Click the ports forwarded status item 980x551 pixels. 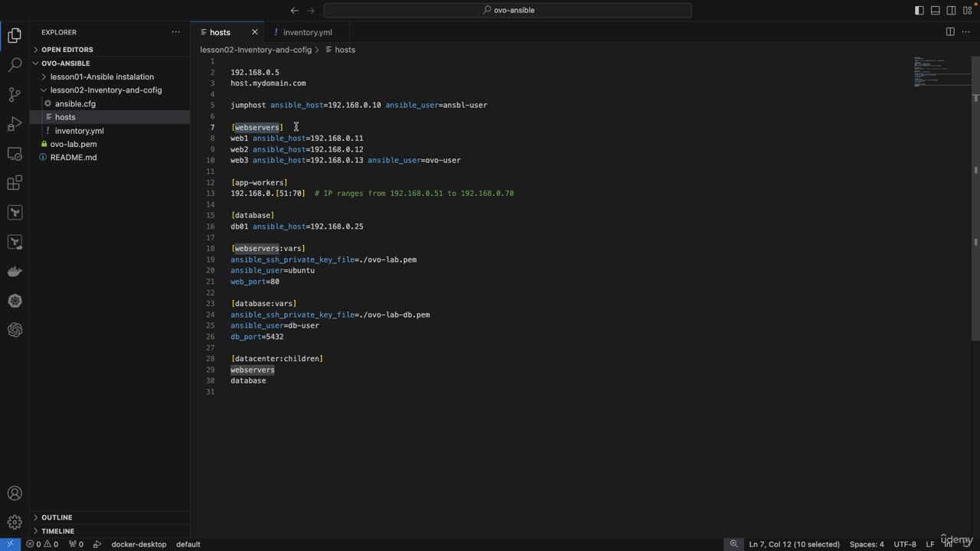coord(76,544)
